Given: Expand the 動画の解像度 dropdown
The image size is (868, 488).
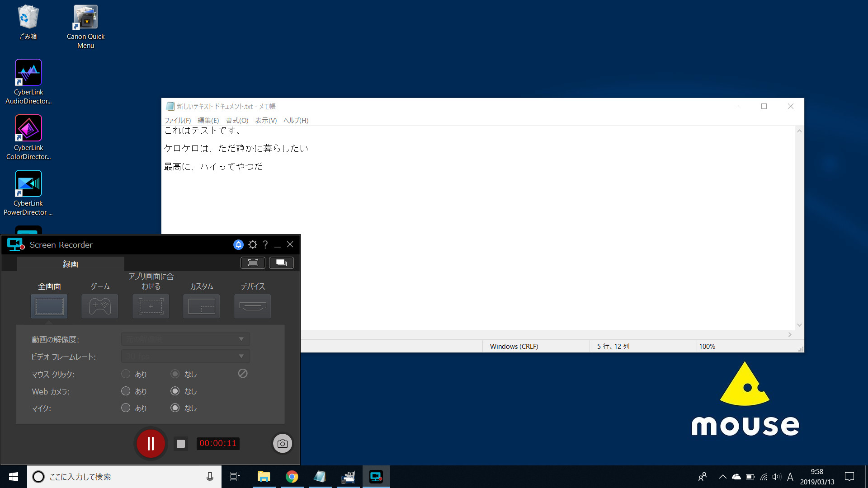Looking at the screenshot, I should (x=241, y=338).
